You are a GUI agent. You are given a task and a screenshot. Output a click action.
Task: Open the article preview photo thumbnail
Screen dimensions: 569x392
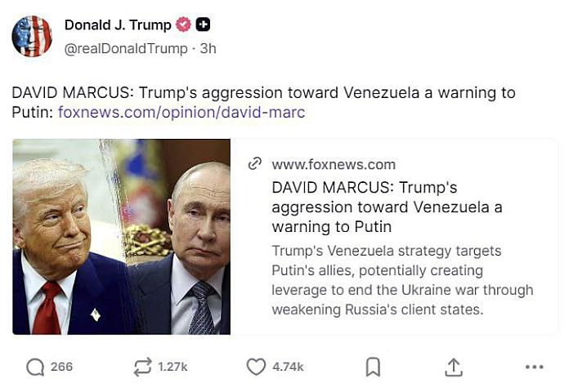pyautogui.click(x=122, y=237)
